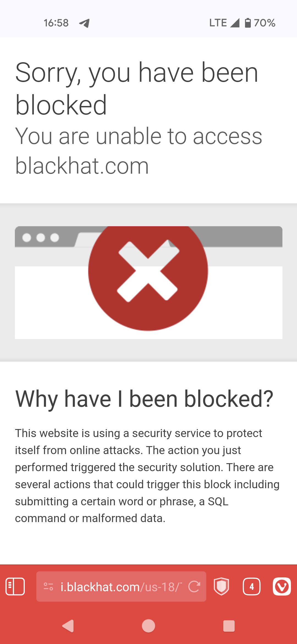Tap the security service explanation paragraph
Image resolution: width=297 pixels, height=644 pixels.
(147, 476)
